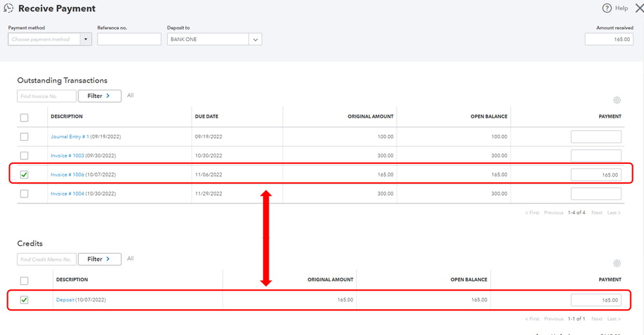
Task: Click the DUE DATE column header
Action: pyautogui.click(x=206, y=116)
